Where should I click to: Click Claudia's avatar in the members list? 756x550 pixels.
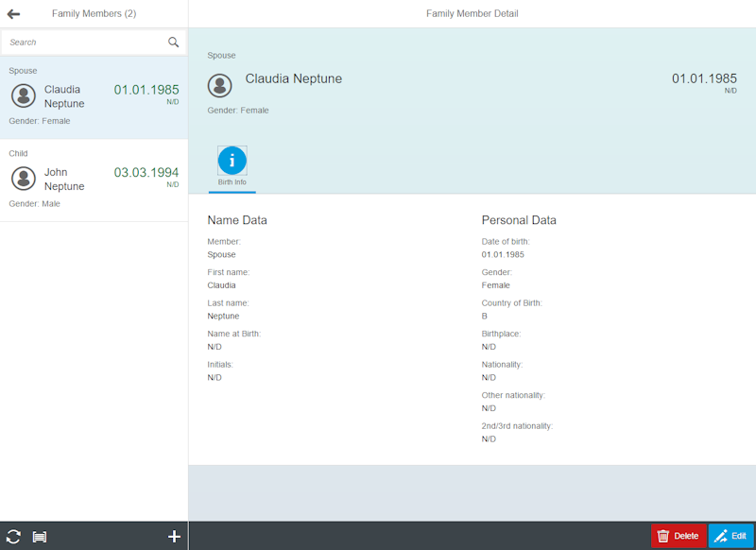[24, 95]
